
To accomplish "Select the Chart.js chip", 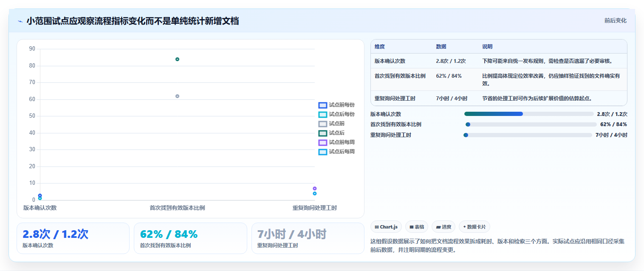I will [386, 227].
